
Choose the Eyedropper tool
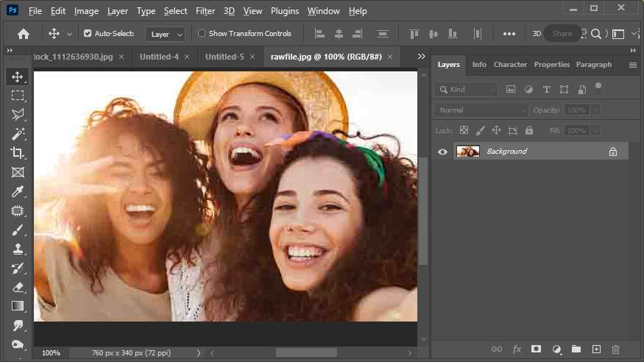point(17,192)
